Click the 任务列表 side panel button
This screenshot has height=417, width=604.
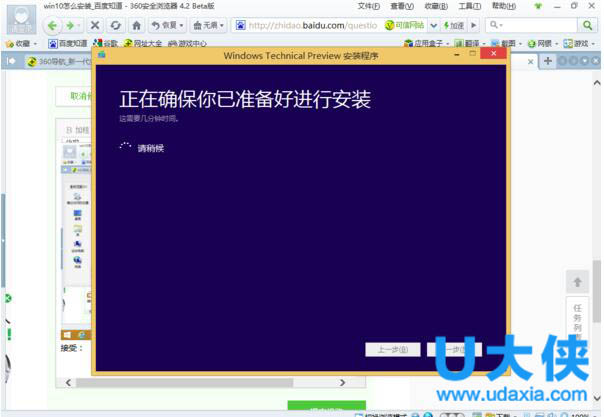pyautogui.click(x=577, y=322)
